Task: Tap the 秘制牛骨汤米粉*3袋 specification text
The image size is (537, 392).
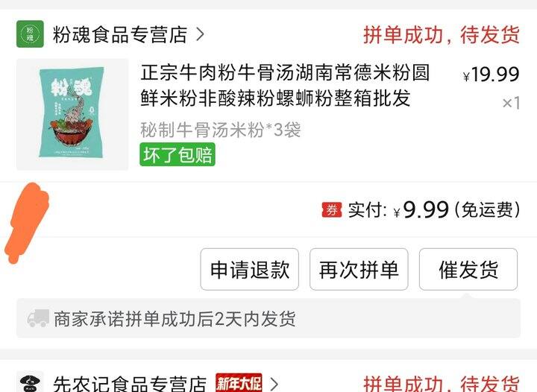Action: pyautogui.click(x=221, y=130)
